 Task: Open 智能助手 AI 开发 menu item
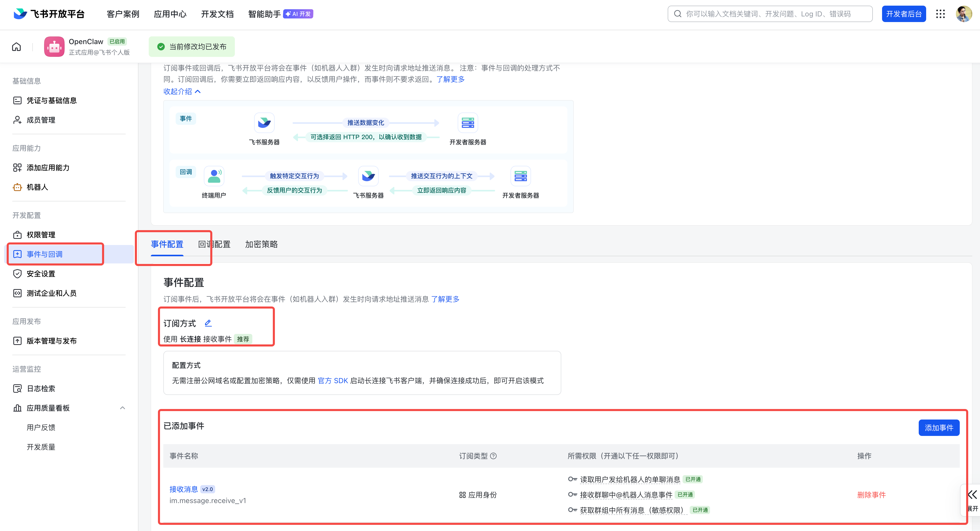pos(280,14)
